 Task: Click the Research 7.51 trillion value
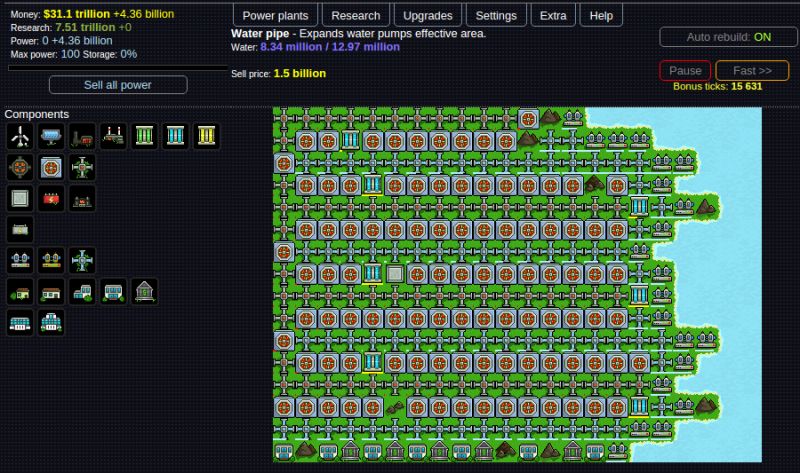point(85,28)
